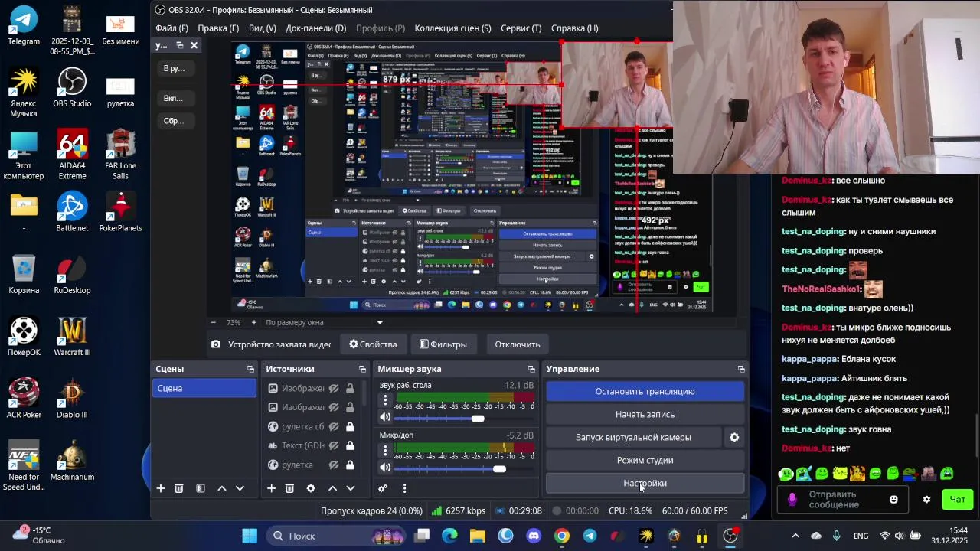Open Windows Start menu
980x551 pixels.
click(x=250, y=536)
